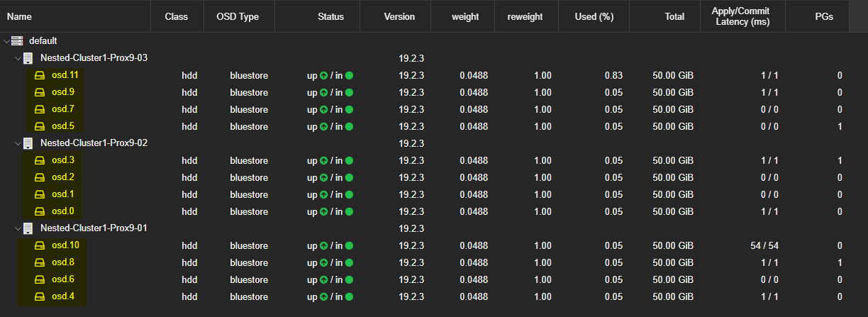Select the osd.4 tree row
Viewport: 868px width, 317px height.
coord(434,296)
